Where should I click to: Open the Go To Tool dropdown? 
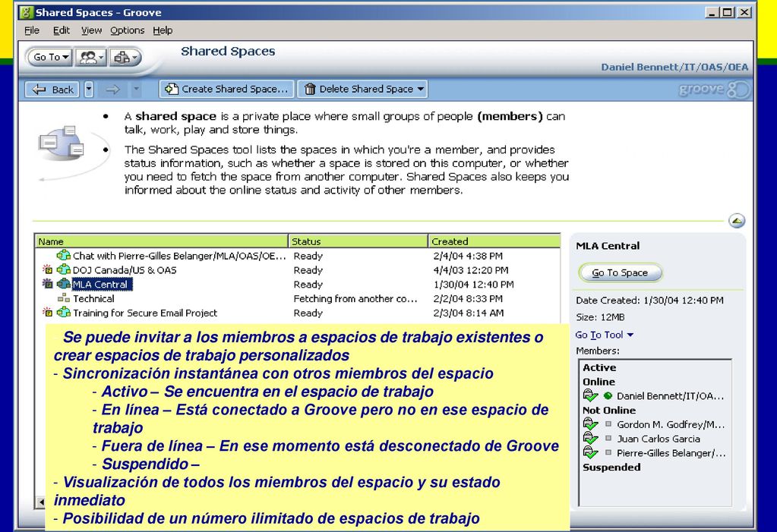604,335
